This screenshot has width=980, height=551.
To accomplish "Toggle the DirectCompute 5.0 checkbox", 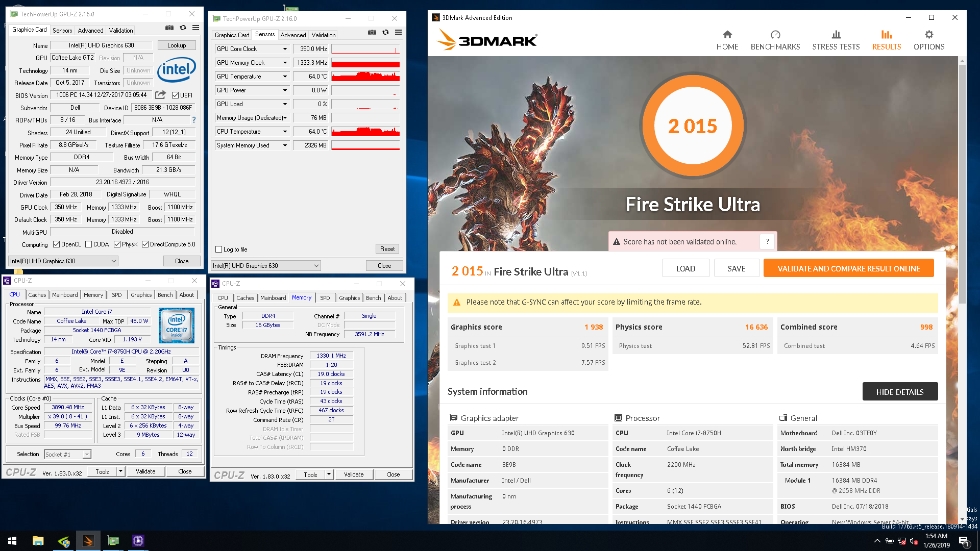I will pyautogui.click(x=145, y=244).
